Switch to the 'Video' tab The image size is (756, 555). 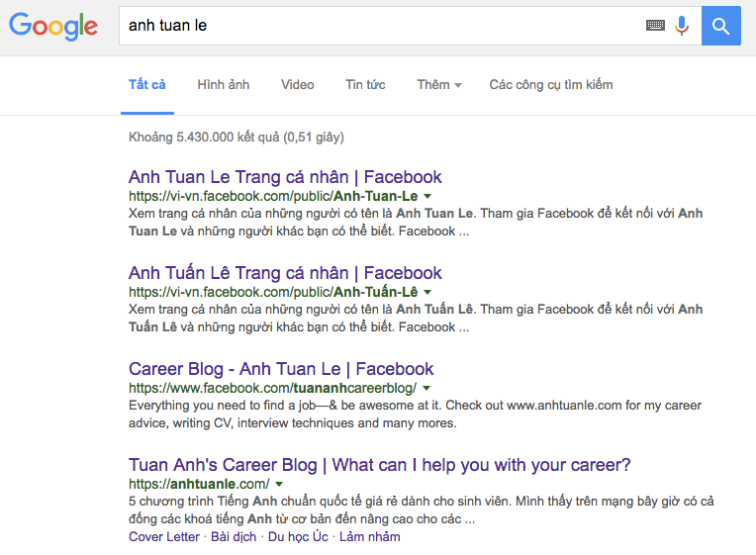click(x=298, y=85)
